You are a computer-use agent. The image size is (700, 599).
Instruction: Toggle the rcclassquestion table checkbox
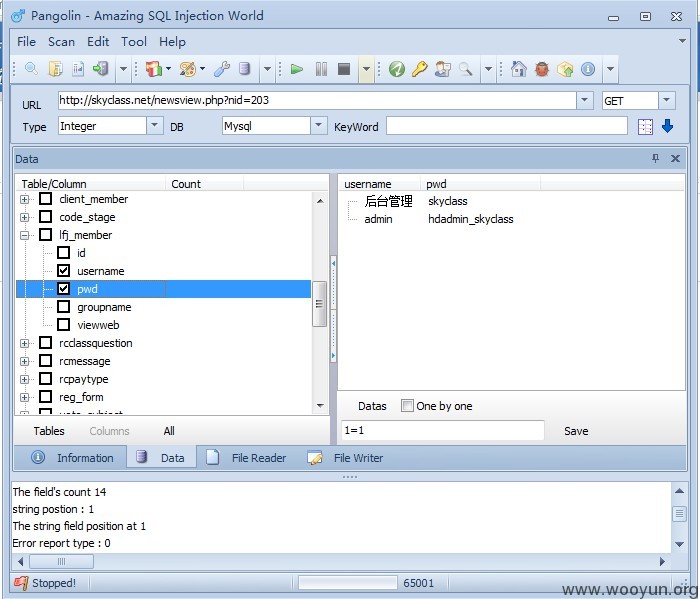click(x=46, y=343)
